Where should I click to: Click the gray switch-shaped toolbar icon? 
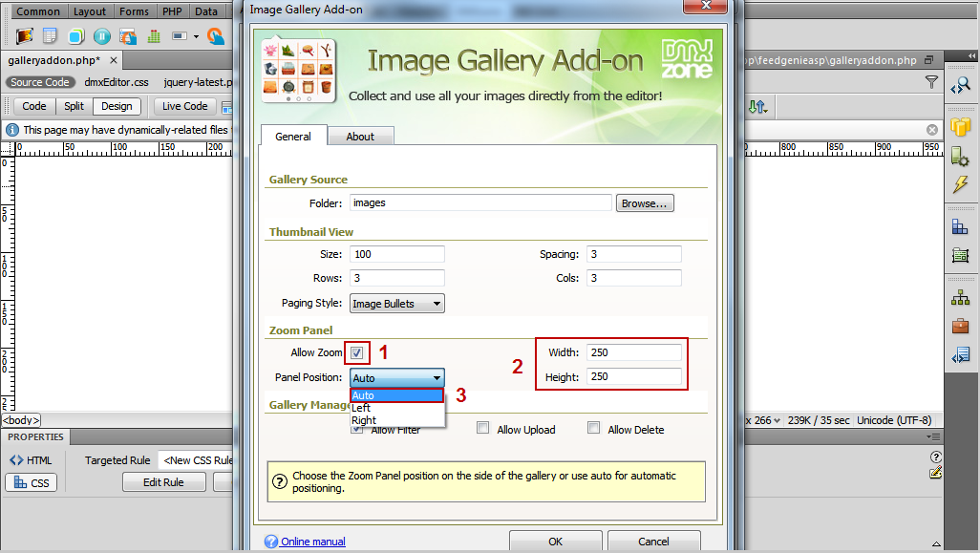pos(180,36)
